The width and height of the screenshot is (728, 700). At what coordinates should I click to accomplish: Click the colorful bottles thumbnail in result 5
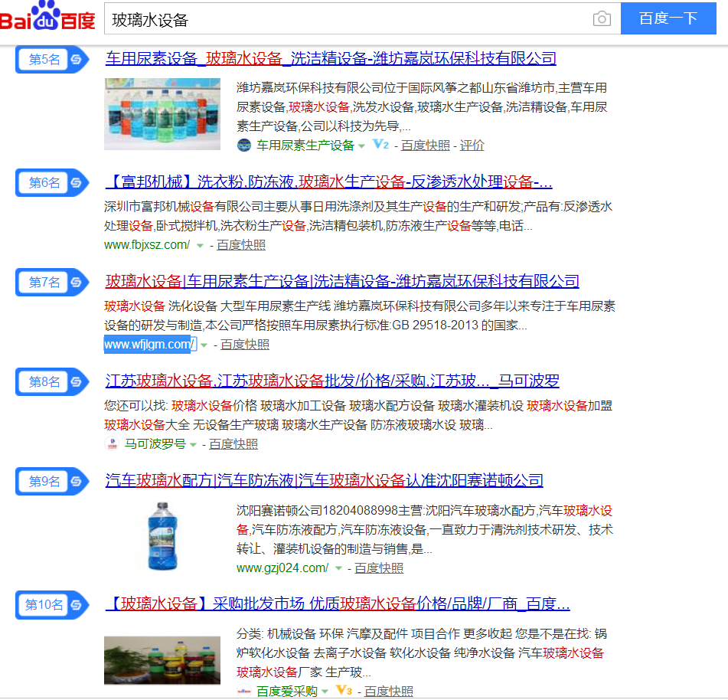click(x=162, y=114)
